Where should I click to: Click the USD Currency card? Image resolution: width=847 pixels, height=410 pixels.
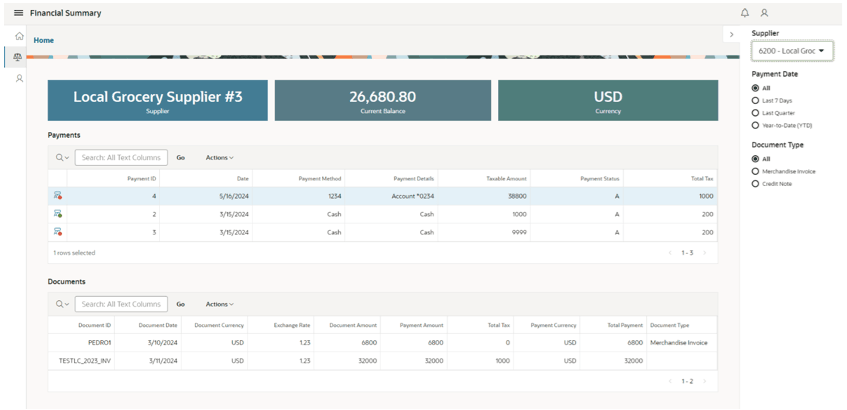[608, 100]
